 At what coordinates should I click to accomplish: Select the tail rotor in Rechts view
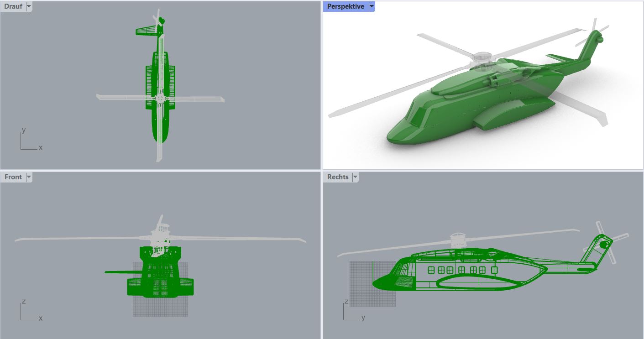[x=605, y=244]
